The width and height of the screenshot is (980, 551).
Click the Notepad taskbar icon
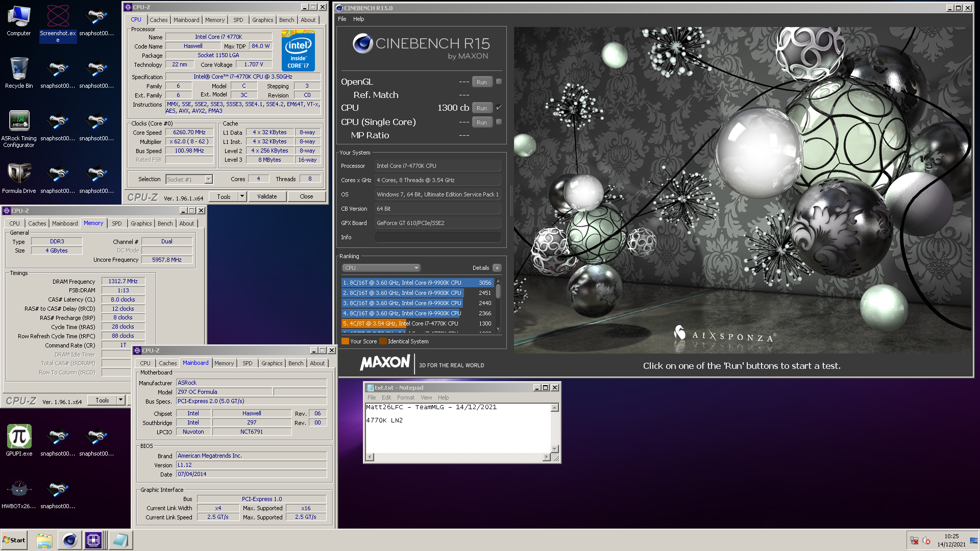click(x=120, y=540)
